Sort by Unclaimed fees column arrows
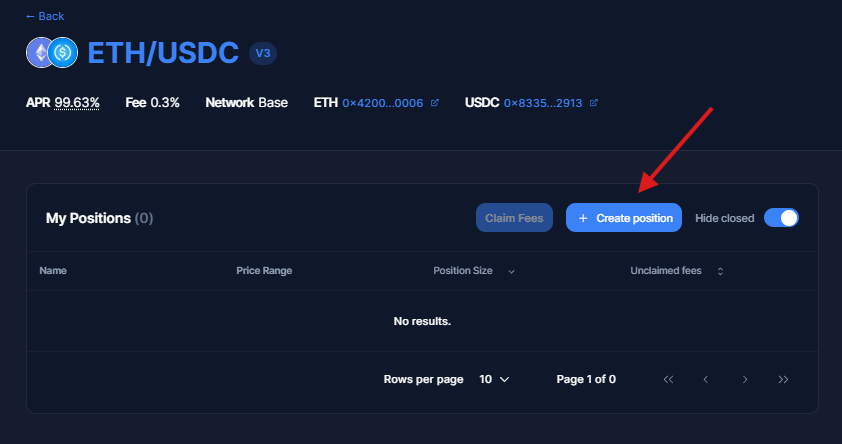 pos(720,271)
